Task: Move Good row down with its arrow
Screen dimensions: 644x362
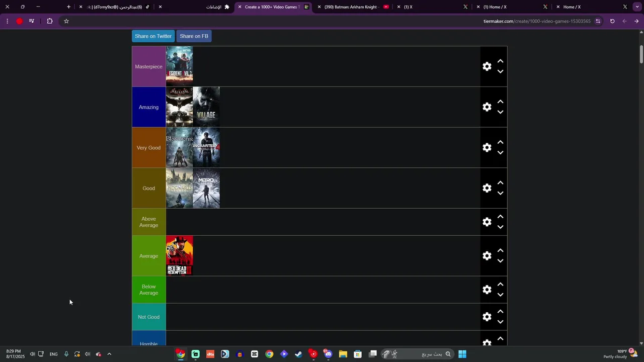Action: [x=500, y=194]
